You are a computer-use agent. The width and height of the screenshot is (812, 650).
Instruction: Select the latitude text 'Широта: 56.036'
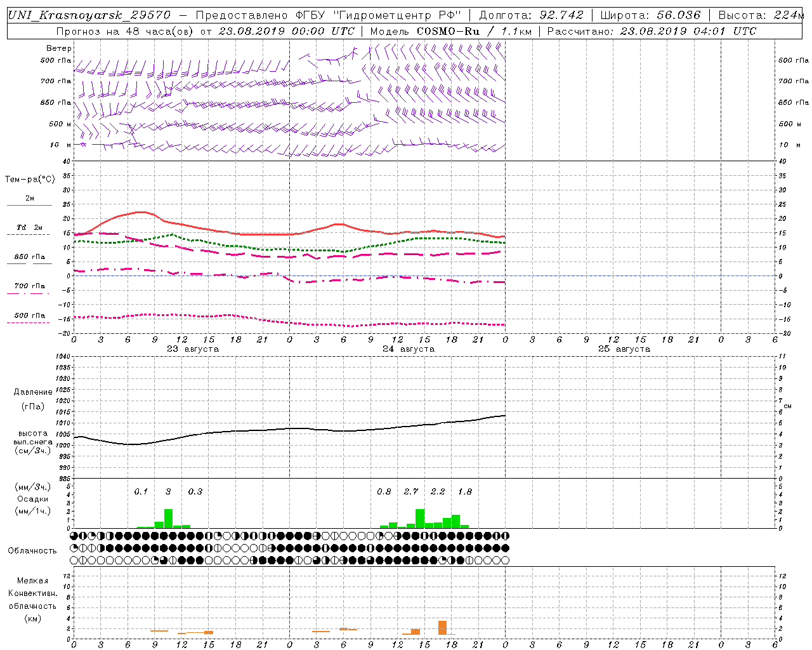point(650,15)
